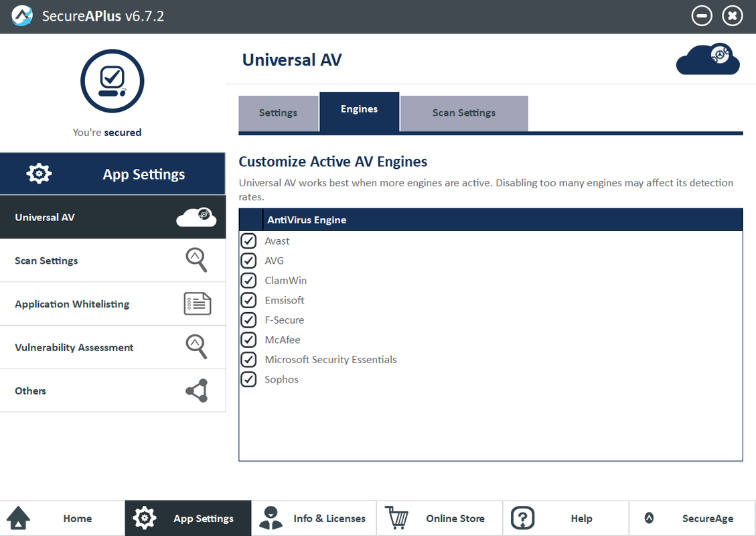Screen dimensions: 756x536
Task: Click the App Settings gear icon in sidebar header
Action: click(x=39, y=174)
